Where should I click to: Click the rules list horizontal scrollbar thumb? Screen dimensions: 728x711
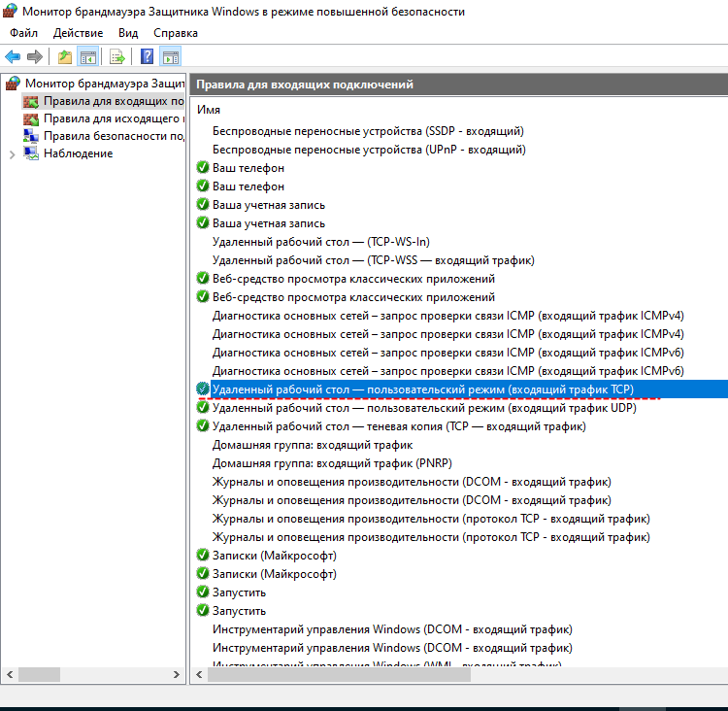point(339,674)
